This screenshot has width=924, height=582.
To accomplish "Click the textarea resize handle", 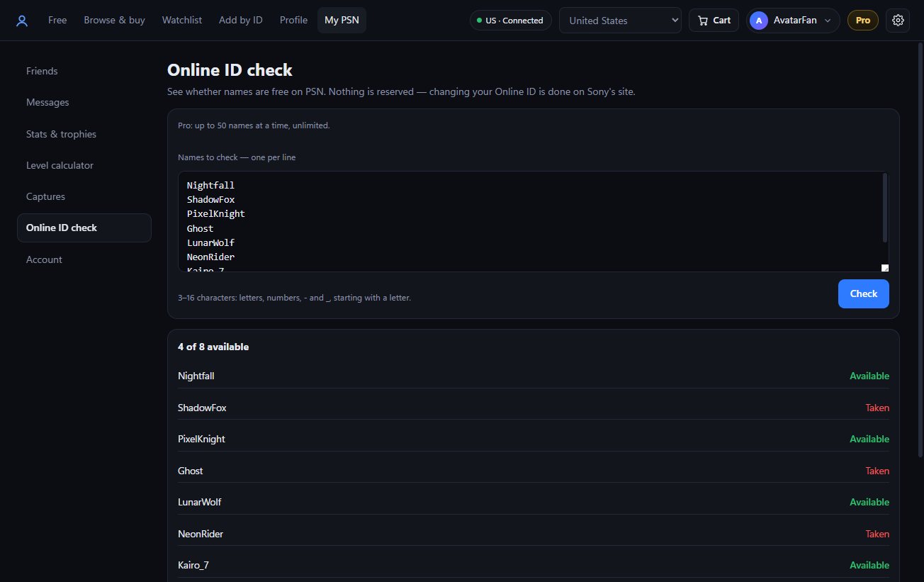I will [884, 267].
